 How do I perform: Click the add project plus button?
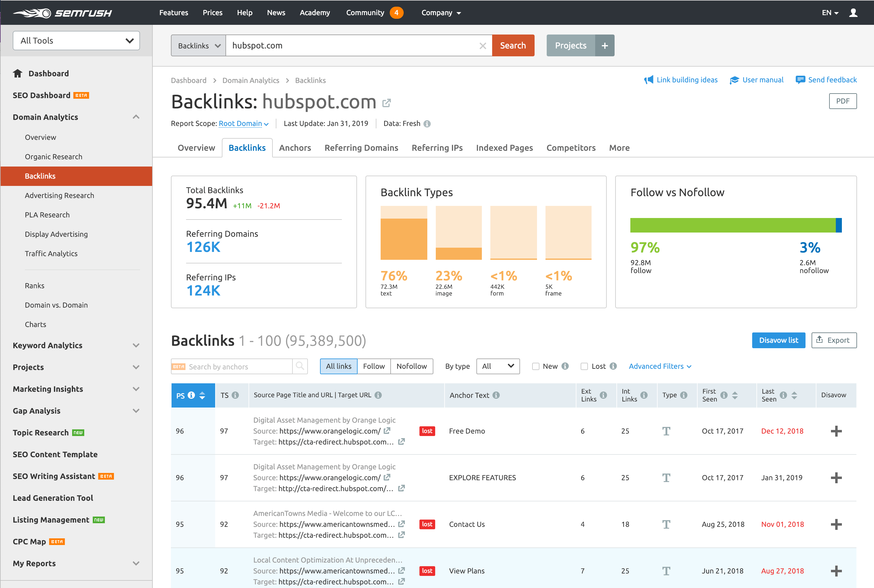click(x=605, y=46)
